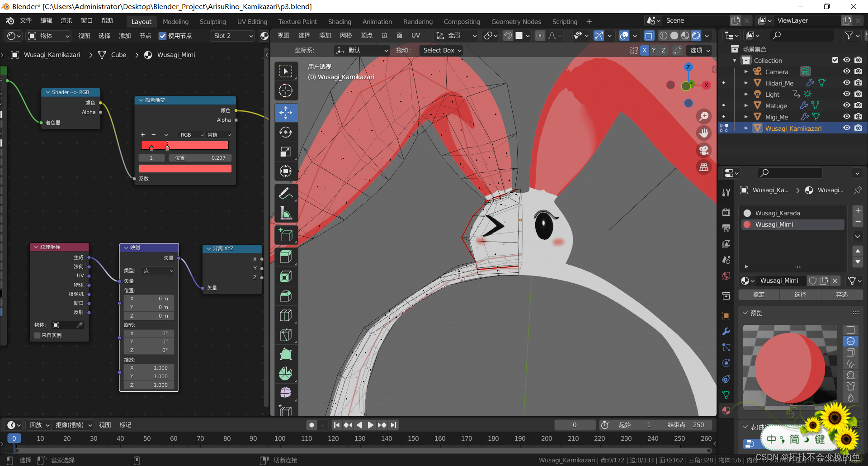Open the Geometry Nodes workspace
868x466 pixels.
[x=516, y=22]
